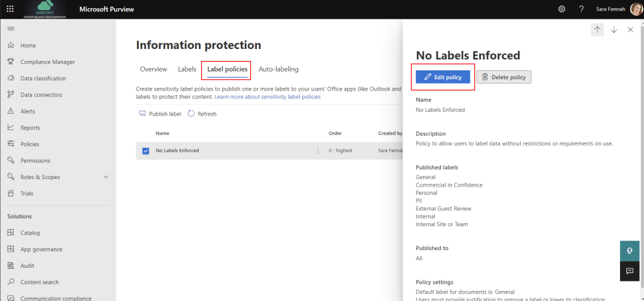Uncheck the No Labels Enforced checkbox
The image size is (644, 301).
146,151
